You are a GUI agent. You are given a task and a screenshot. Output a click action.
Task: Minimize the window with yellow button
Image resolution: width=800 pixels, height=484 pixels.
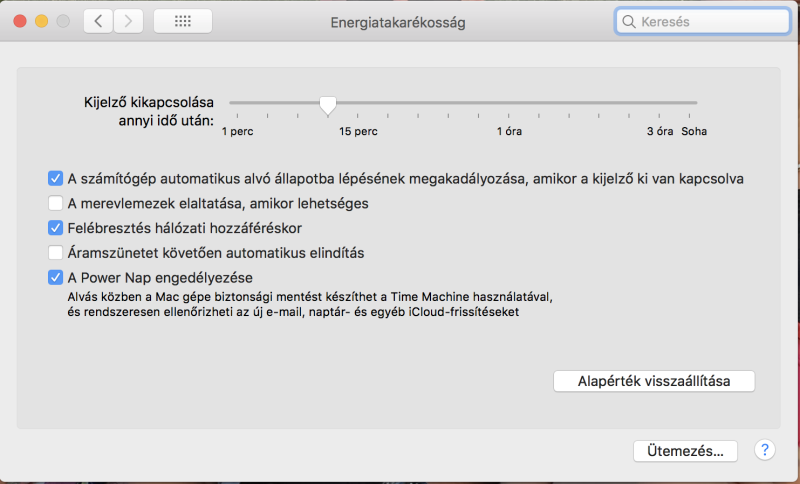(x=41, y=21)
